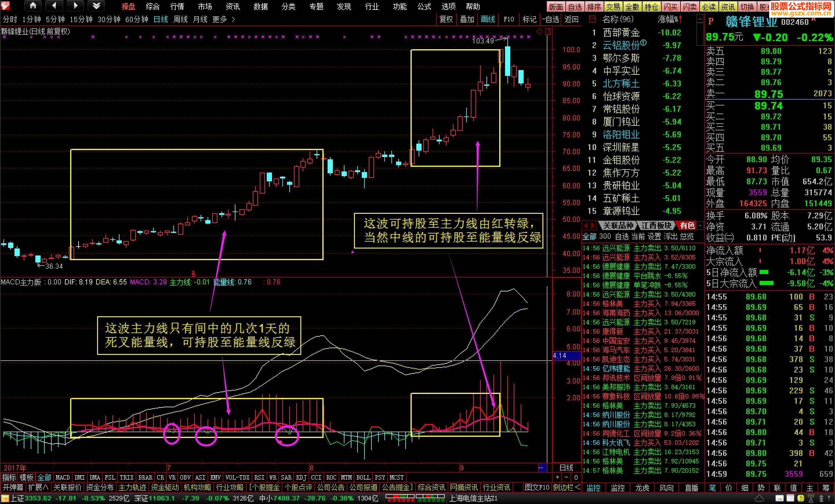Screen dimensions: 835x504
Task: Switch to the 日线 daily period
Action: coord(161,20)
